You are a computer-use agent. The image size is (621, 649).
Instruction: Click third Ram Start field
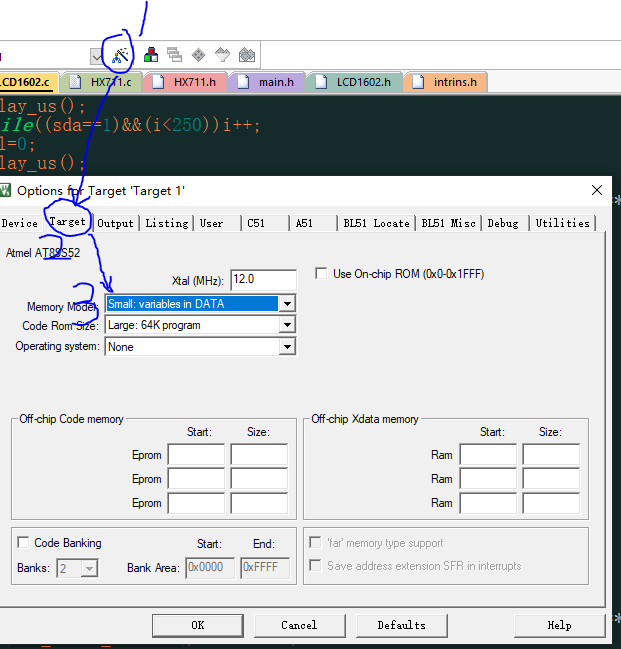pos(489,502)
